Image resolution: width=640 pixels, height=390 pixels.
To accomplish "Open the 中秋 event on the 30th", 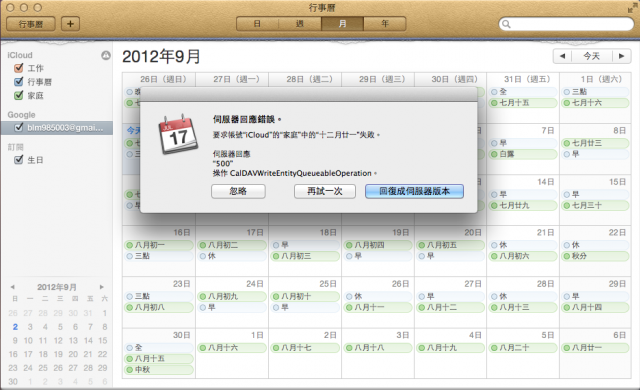I will click(159, 370).
